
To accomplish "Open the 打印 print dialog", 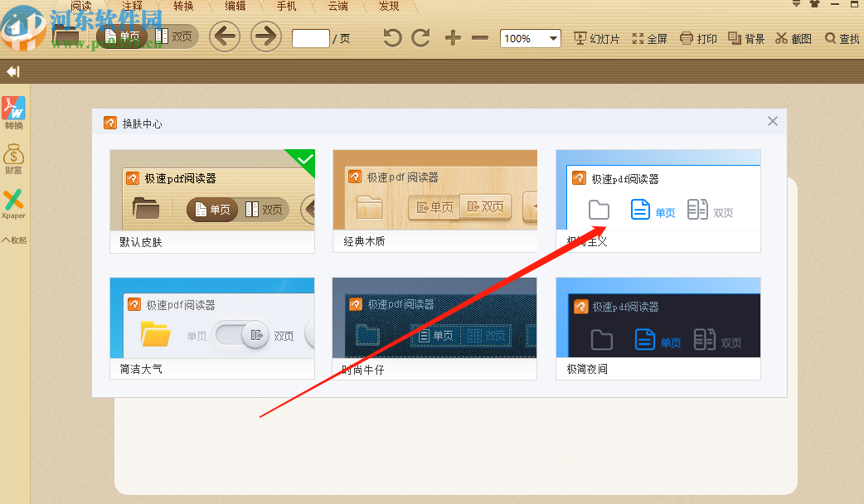I will pyautogui.click(x=697, y=38).
